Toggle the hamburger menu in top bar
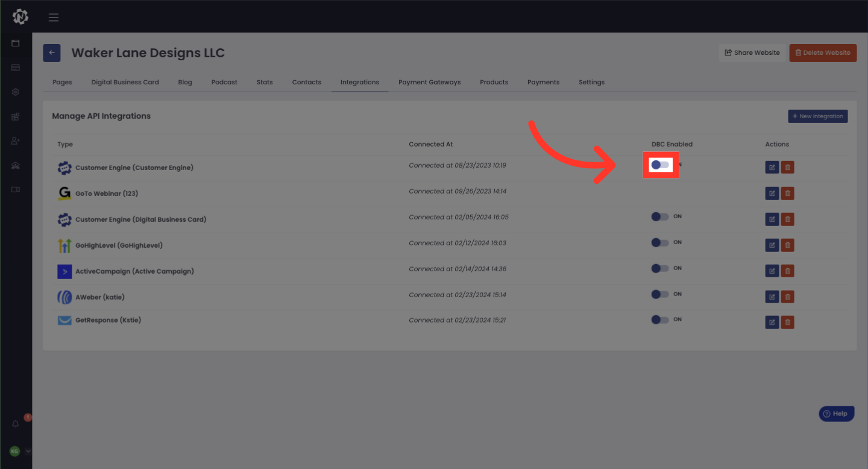The height and width of the screenshot is (469, 868). (54, 17)
